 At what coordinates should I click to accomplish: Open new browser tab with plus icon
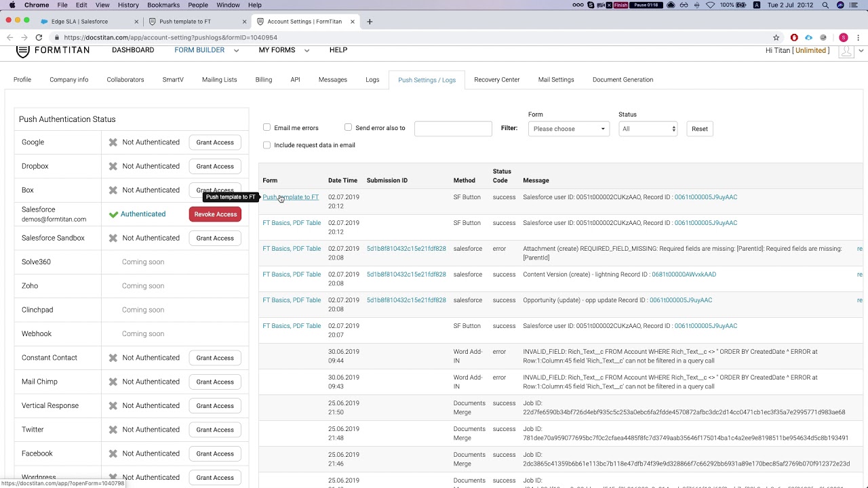click(370, 22)
